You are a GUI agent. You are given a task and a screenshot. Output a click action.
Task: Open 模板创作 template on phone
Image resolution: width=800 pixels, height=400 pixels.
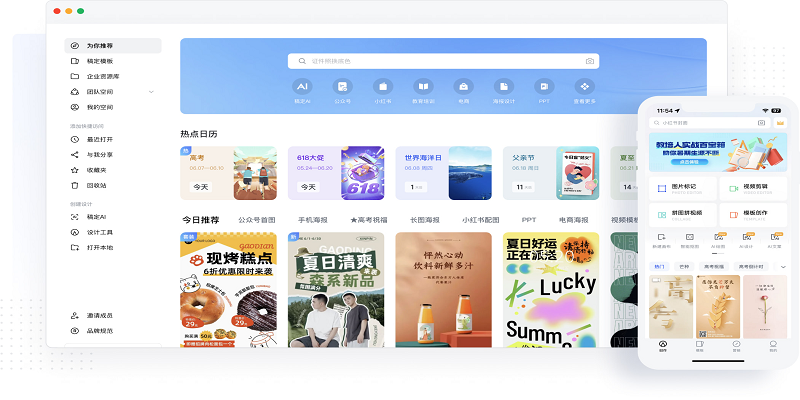tap(753, 215)
